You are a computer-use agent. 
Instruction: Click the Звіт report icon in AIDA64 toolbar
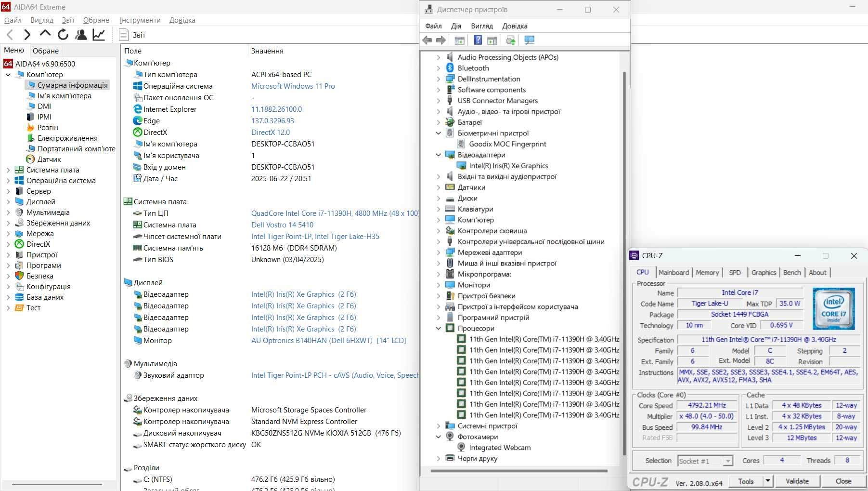124,35
